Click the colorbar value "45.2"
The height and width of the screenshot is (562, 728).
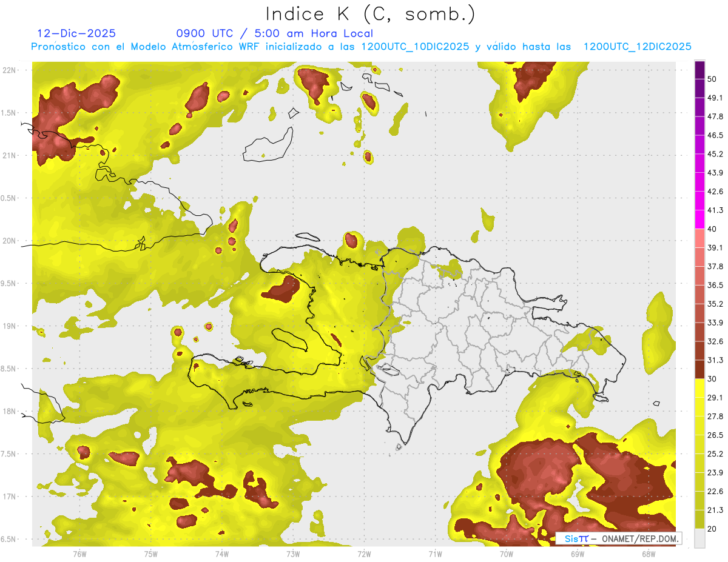(715, 154)
